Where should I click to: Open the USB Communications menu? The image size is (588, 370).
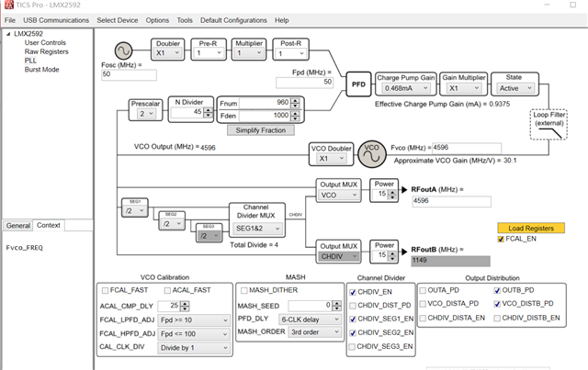(x=56, y=20)
